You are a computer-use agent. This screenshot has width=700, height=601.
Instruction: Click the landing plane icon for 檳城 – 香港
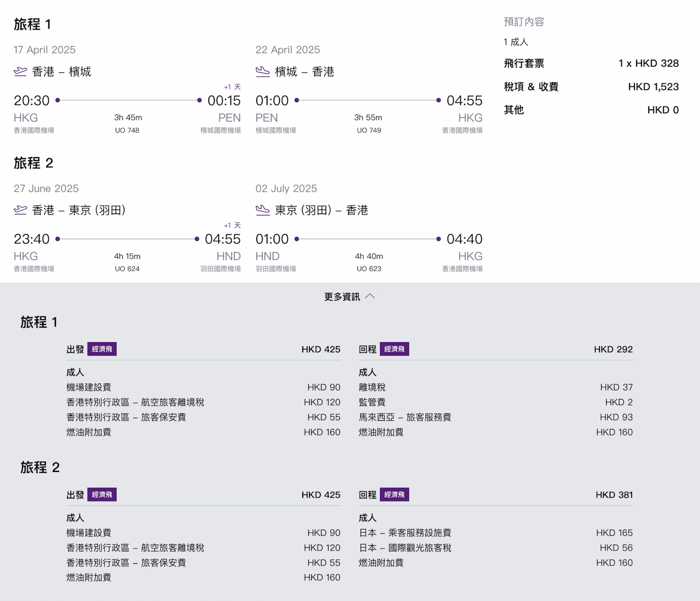(x=262, y=72)
